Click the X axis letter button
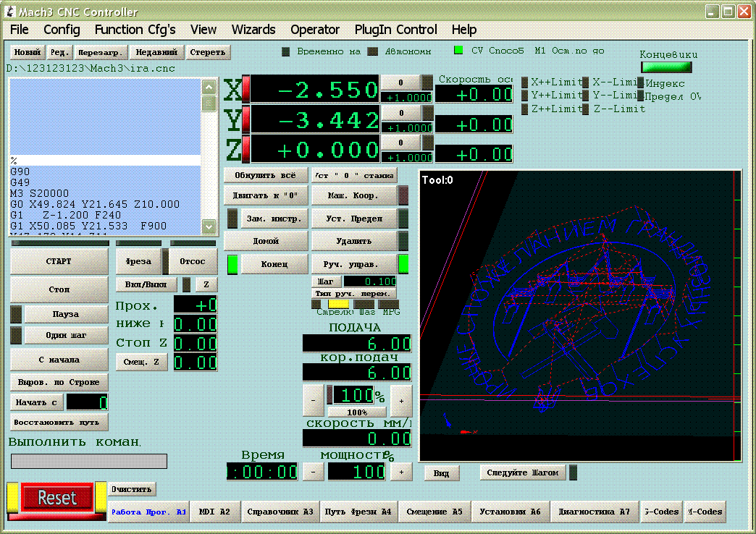Screen dimensions: 756x534 click(x=232, y=90)
